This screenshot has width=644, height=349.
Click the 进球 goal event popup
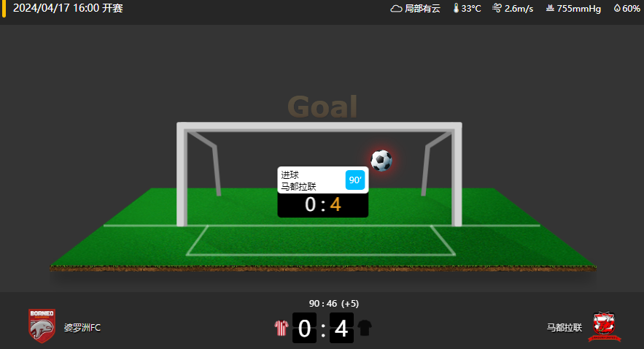pyautogui.click(x=323, y=192)
